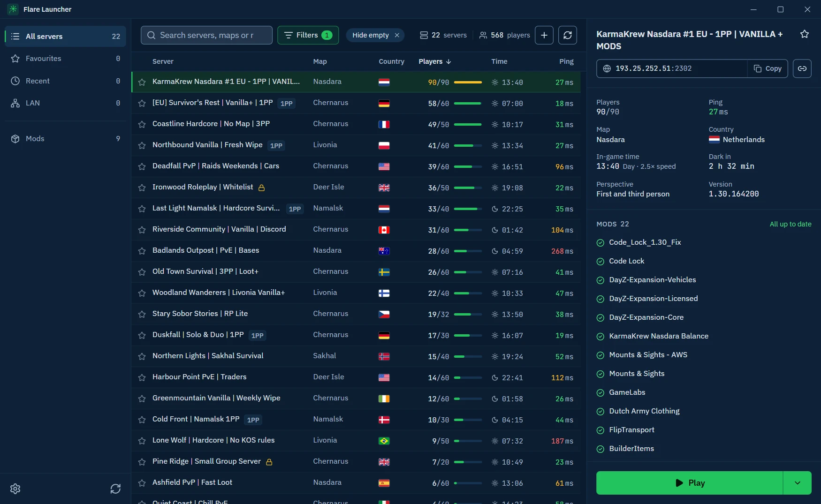Click the All up to date status
Viewport: 821px width, 504px height.
point(791,224)
